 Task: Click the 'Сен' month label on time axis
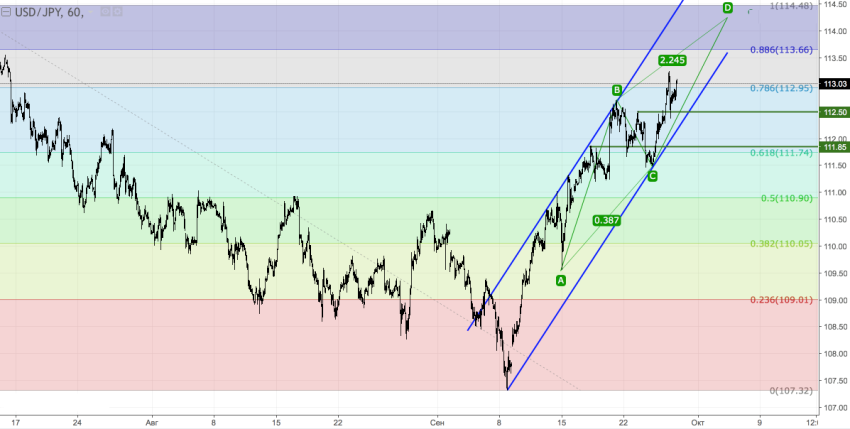434,422
